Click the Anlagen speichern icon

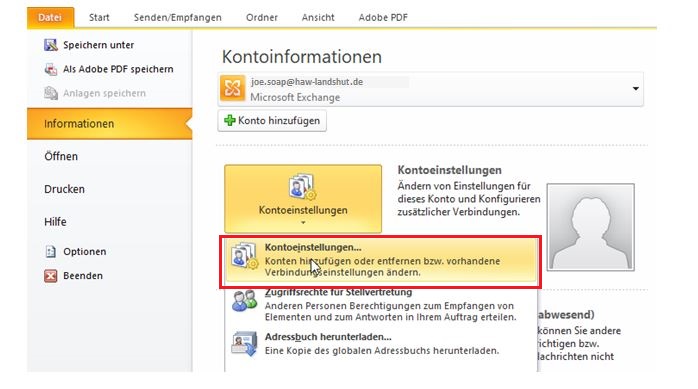tap(51, 93)
